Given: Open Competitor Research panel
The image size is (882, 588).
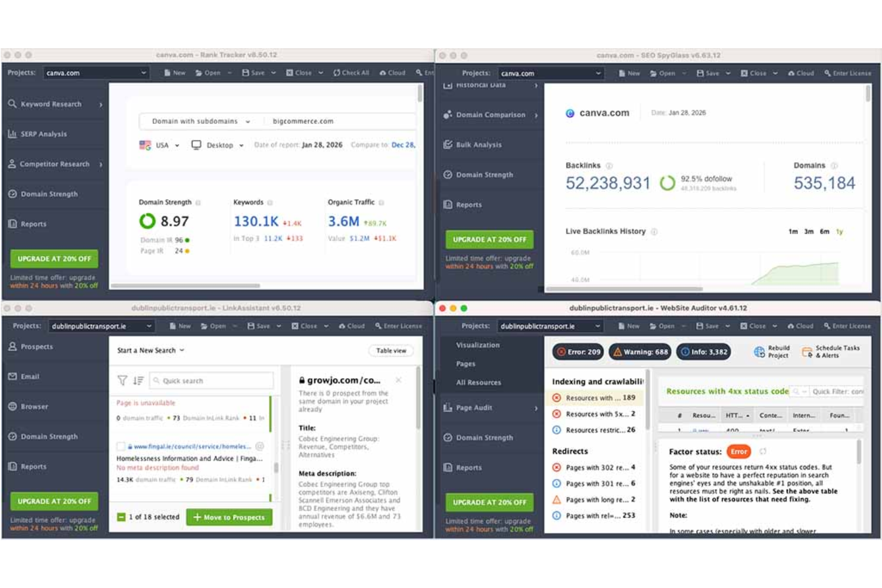Looking at the screenshot, I should [55, 164].
